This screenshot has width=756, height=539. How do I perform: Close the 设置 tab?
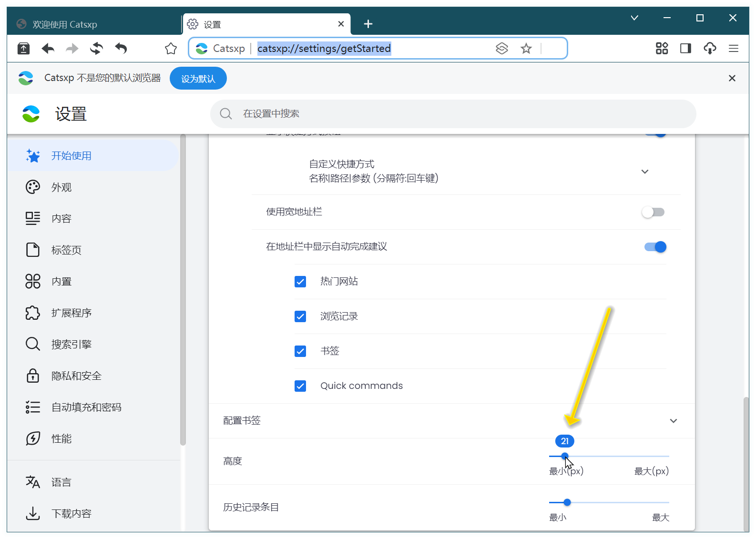(x=341, y=24)
